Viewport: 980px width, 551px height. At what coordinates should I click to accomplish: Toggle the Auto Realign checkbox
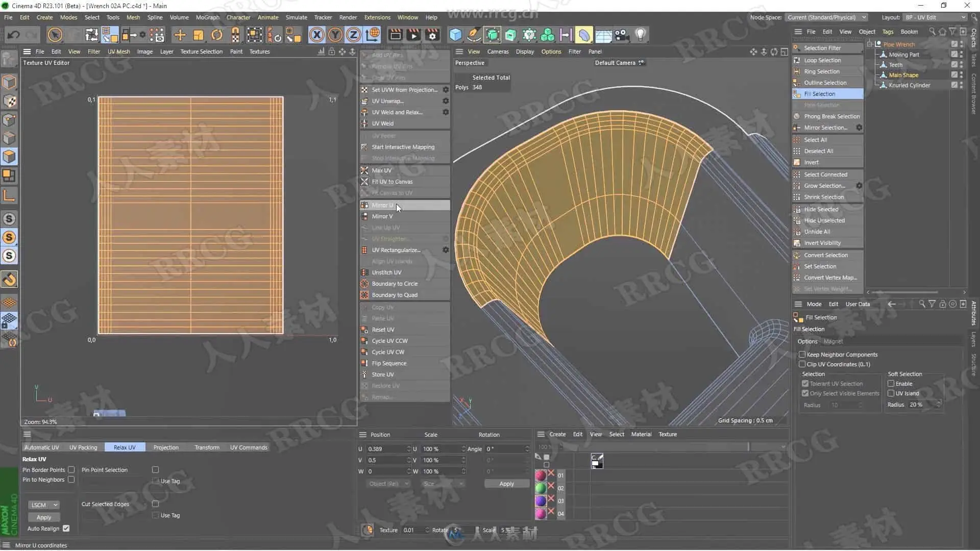pos(66,529)
